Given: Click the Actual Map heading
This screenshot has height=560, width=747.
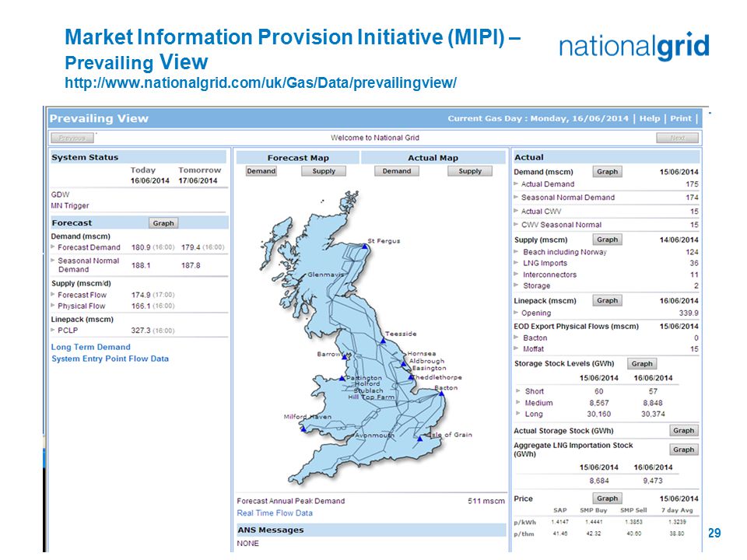Looking at the screenshot, I should point(433,158).
